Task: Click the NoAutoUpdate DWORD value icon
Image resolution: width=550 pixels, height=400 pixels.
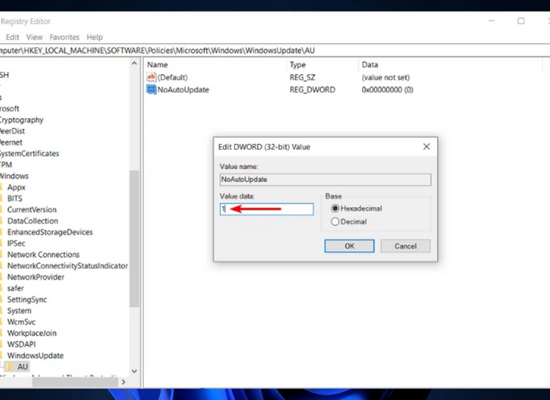Action: click(151, 89)
